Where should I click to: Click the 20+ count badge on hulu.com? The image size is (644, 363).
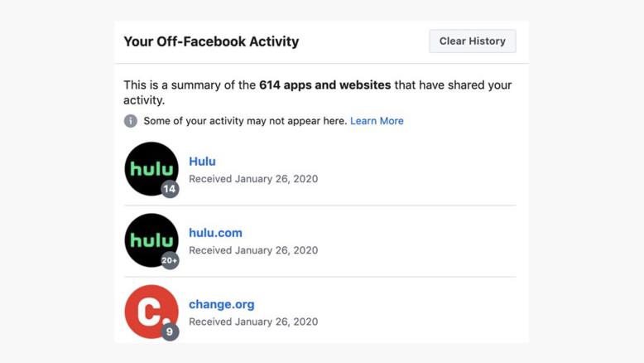point(170,260)
